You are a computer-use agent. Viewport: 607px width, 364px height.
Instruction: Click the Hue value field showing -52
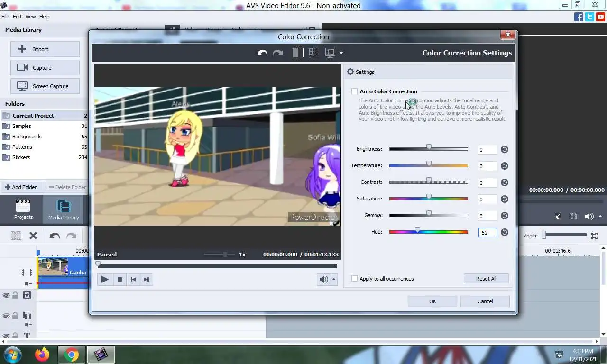pyautogui.click(x=487, y=233)
